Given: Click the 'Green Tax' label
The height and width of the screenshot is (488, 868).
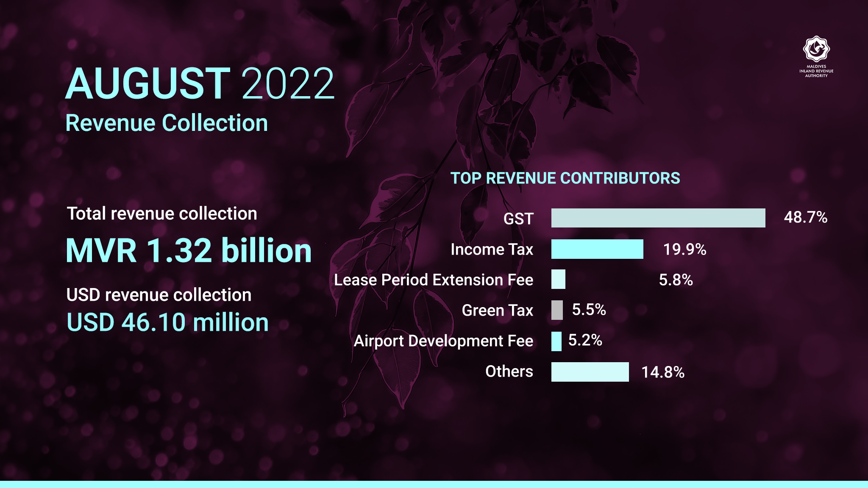Looking at the screenshot, I should point(498,311).
